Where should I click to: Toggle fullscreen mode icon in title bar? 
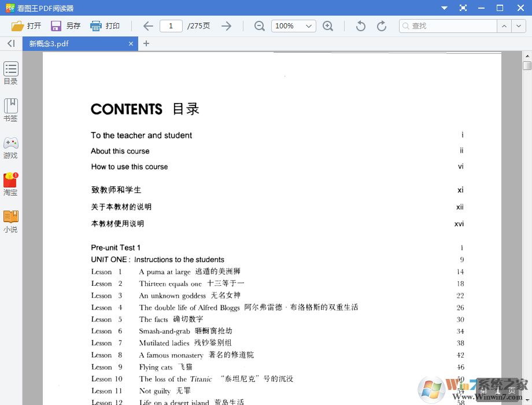[463, 8]
